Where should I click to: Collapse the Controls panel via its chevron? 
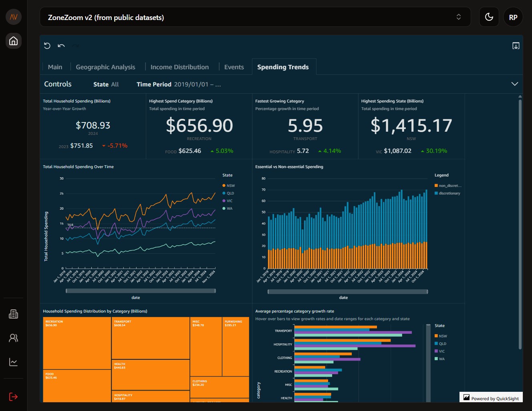pos(515,84)
